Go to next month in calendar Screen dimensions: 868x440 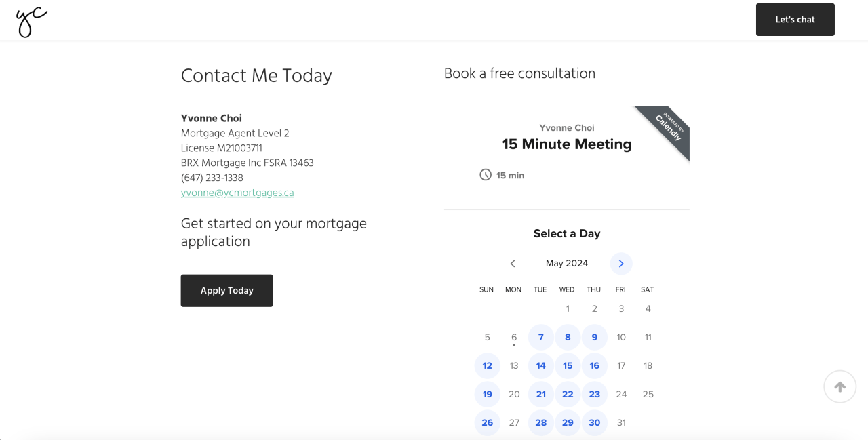click(x=620, y=264)
